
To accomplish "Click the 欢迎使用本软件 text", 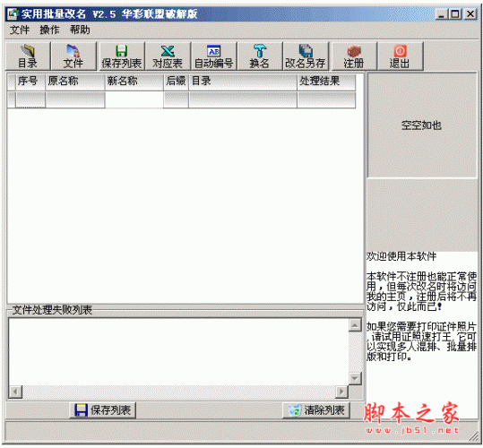I will (x=401, y=256).
